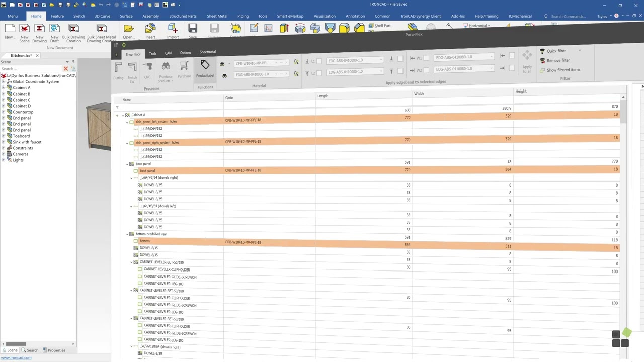This screenshot has height=362, width=644.
Task: Tick the side_panel_right_system_holes row checkbox
Action: tap(132, 143)
